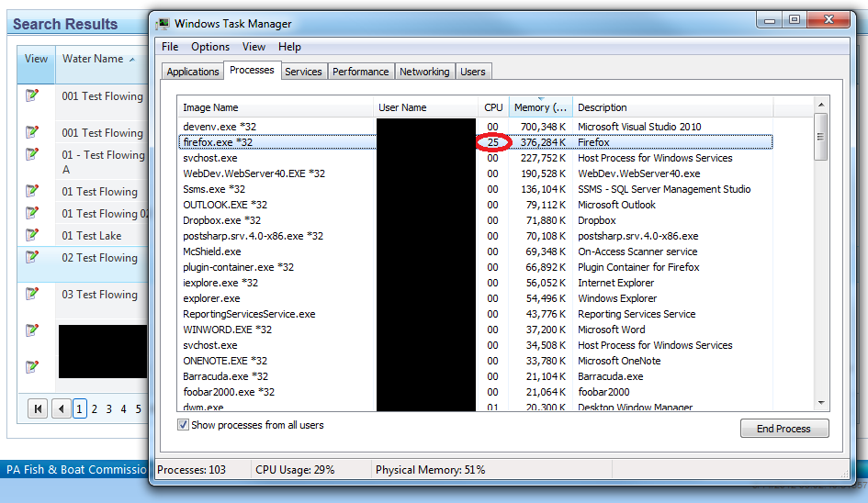Select Ssms.exe *32 process row
868x503 pixels.
[476, 189]
